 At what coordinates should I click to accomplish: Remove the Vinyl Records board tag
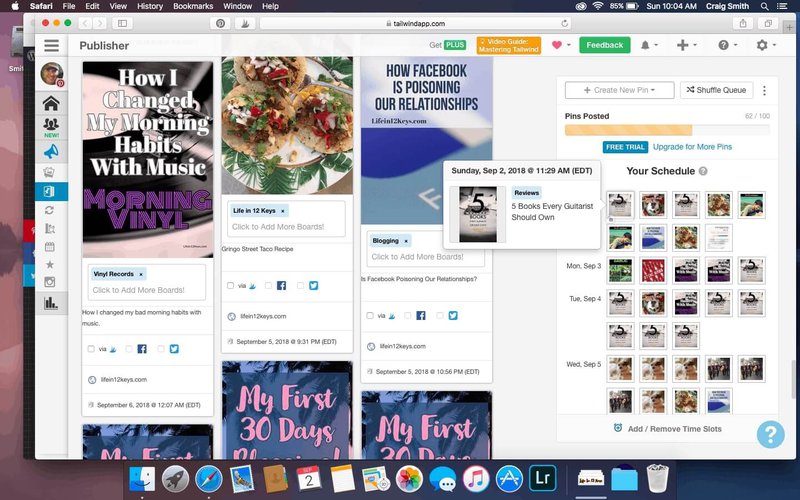click(141, 274)
